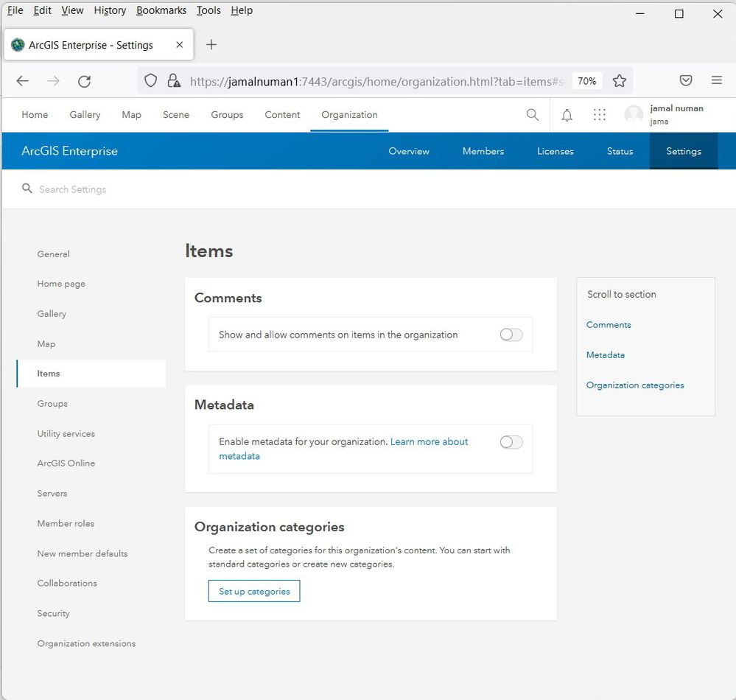Open a new browser tab

tap(211, 45)
